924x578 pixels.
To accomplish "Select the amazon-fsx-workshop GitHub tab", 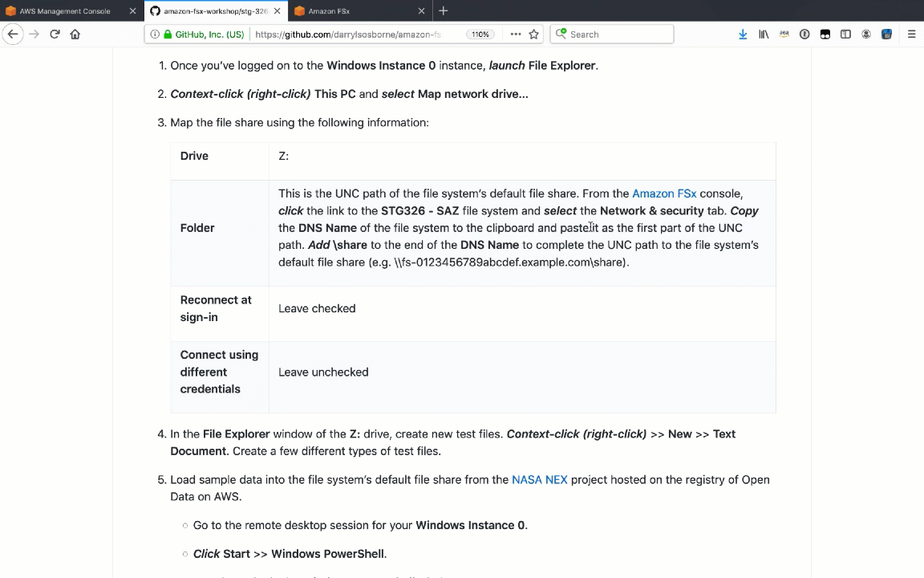I will coord(217,10).
